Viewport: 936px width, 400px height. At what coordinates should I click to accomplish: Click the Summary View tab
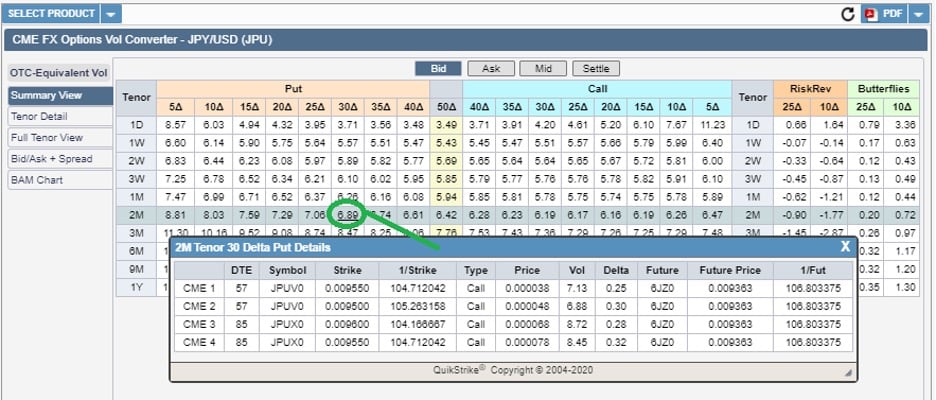(x=47, y=96)
